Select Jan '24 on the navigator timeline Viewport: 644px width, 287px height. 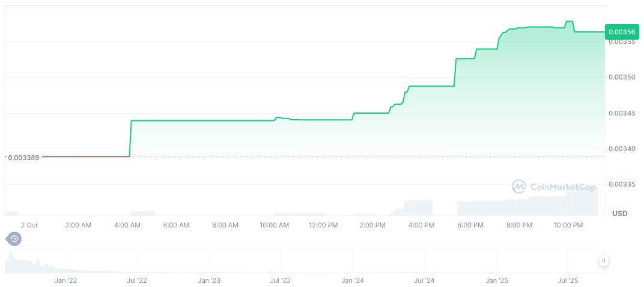[x=353, y=280]
